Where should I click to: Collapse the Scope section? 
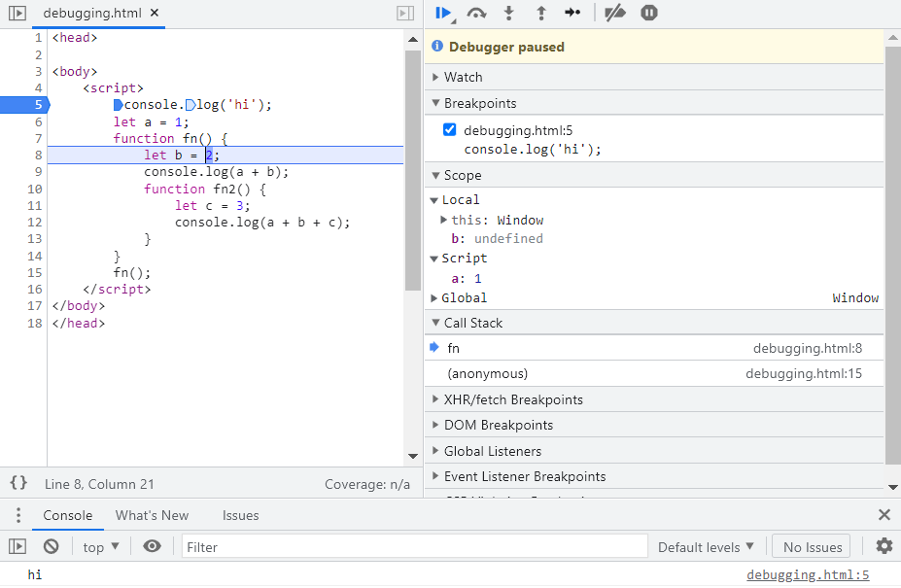tap(654, 175)
